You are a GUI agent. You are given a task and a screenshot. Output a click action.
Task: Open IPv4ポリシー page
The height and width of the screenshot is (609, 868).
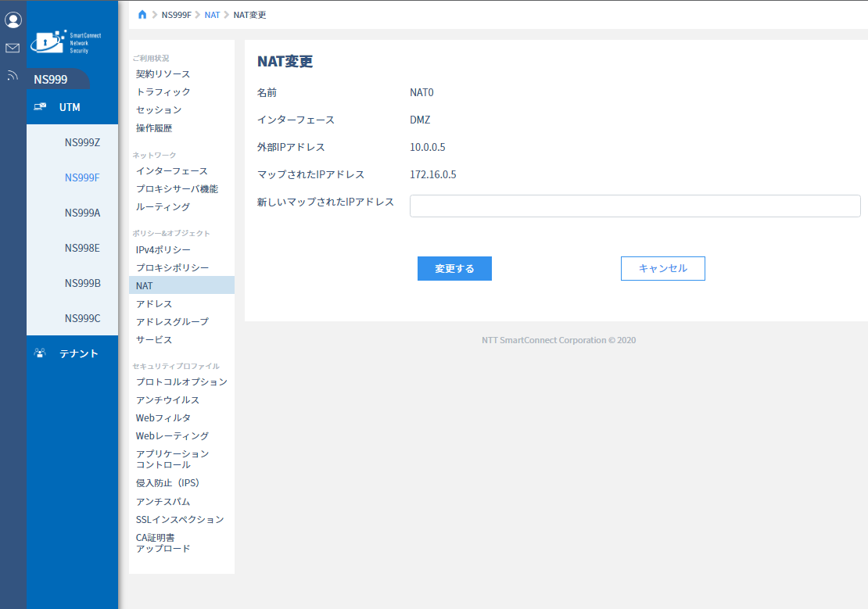point(163,249)
